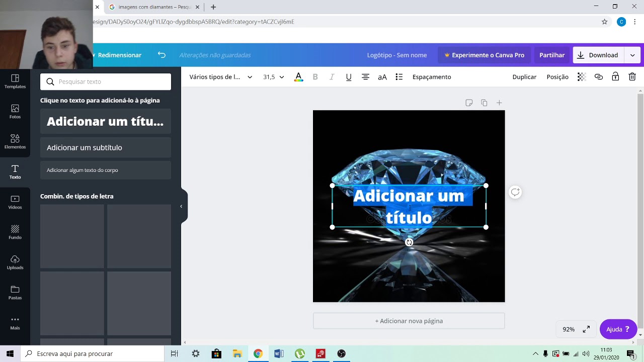Collapse the side panel with arrow

click(181, 206)
